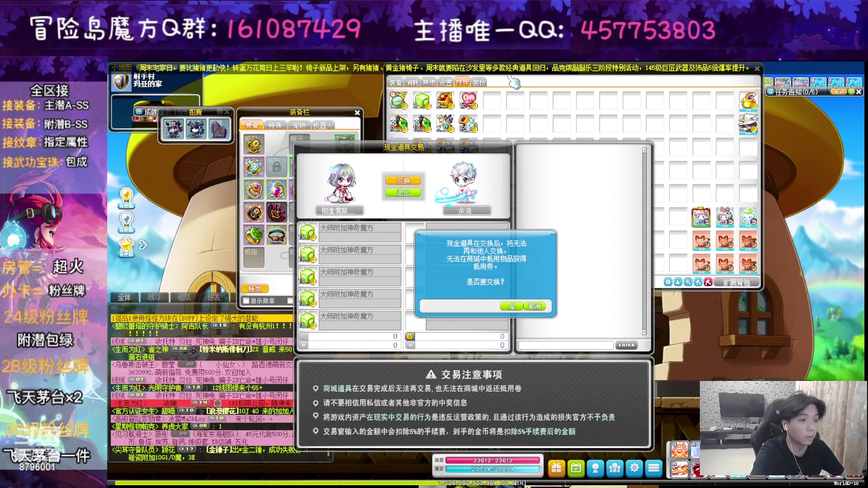Open the 设置 tab in inventory
The height and width of the screenshot is (488, 868).
[x=445, y=82]
